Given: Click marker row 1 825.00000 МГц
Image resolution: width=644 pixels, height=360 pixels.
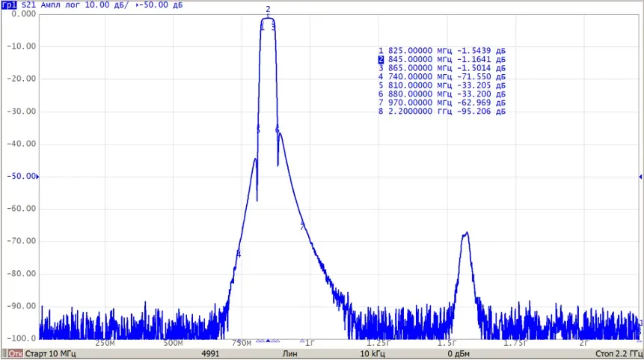Looking at the screenshot, I should (x=442, y=51).
